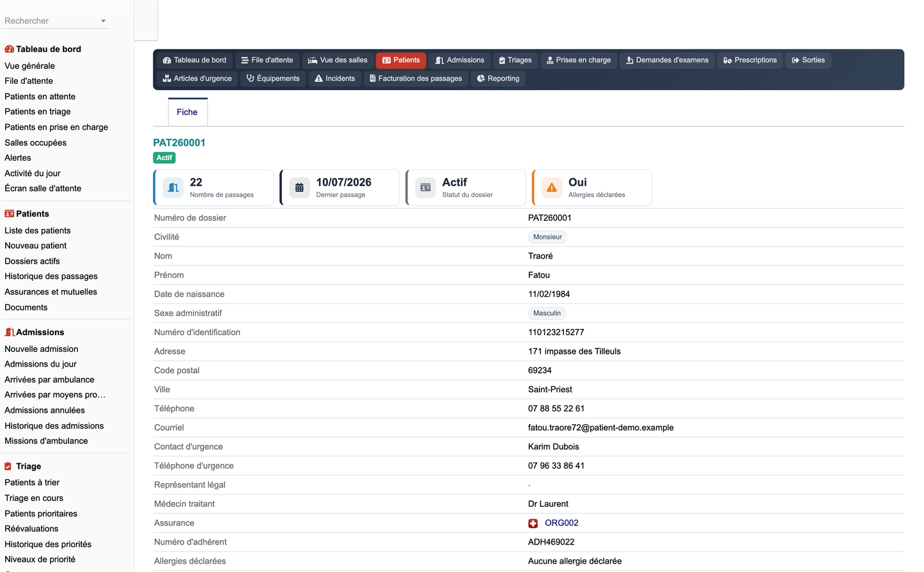Click the sidebar Patients section card icon
Screen dimensions: 924x572
click(x=10, y=214)
